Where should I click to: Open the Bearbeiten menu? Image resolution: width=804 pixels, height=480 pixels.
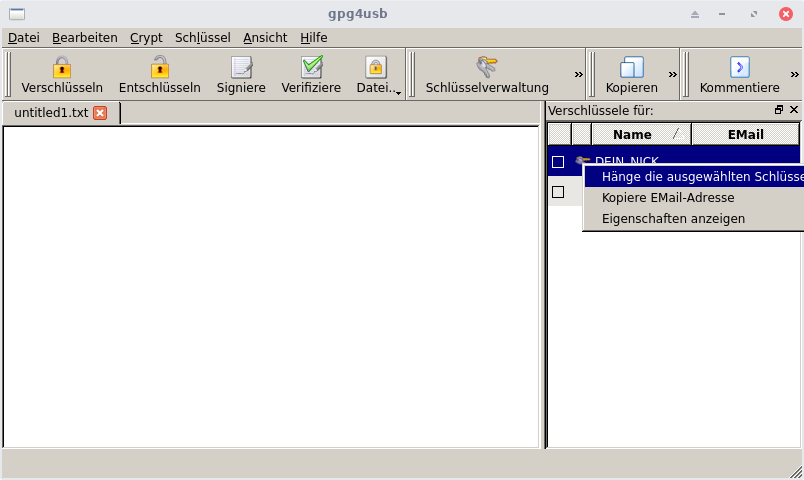pyautogui.click(x=85, y=38)
